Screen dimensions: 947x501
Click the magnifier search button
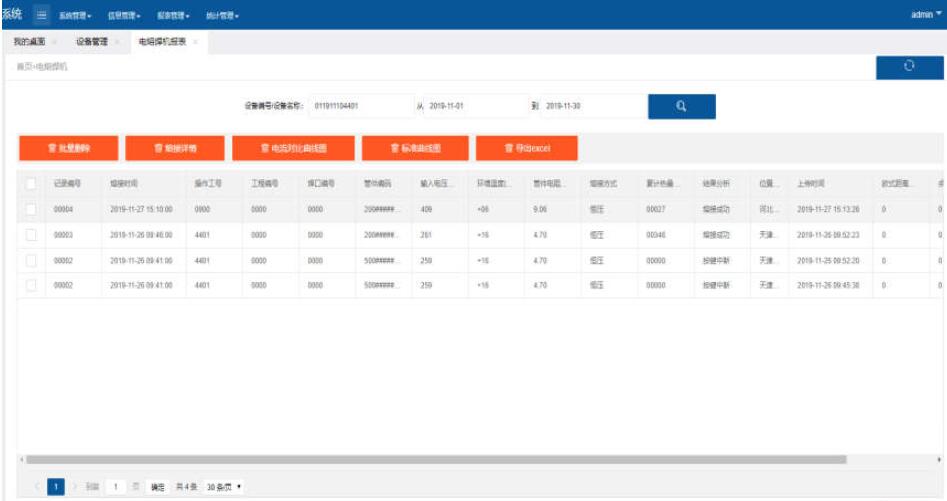[681, 107]
